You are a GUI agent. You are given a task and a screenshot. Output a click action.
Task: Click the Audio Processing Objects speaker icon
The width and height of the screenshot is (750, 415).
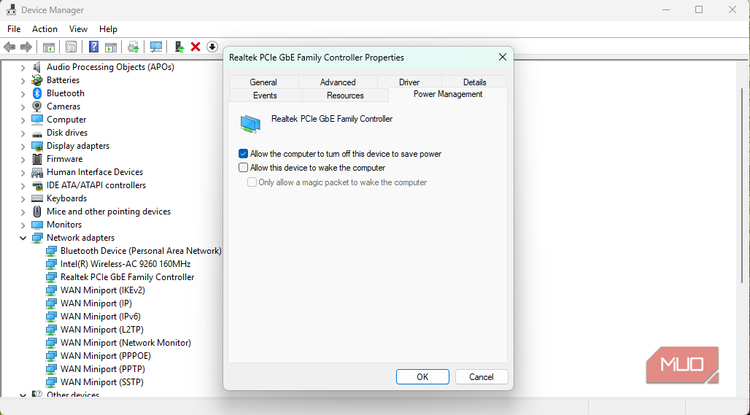(x=37, y=67)
